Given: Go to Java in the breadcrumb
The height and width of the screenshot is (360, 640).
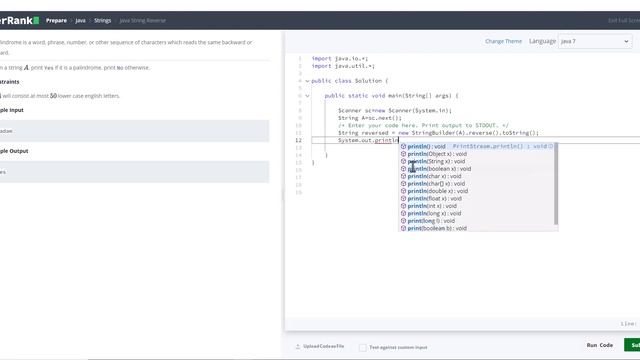Looking at the screenshot, I should 80,20.
